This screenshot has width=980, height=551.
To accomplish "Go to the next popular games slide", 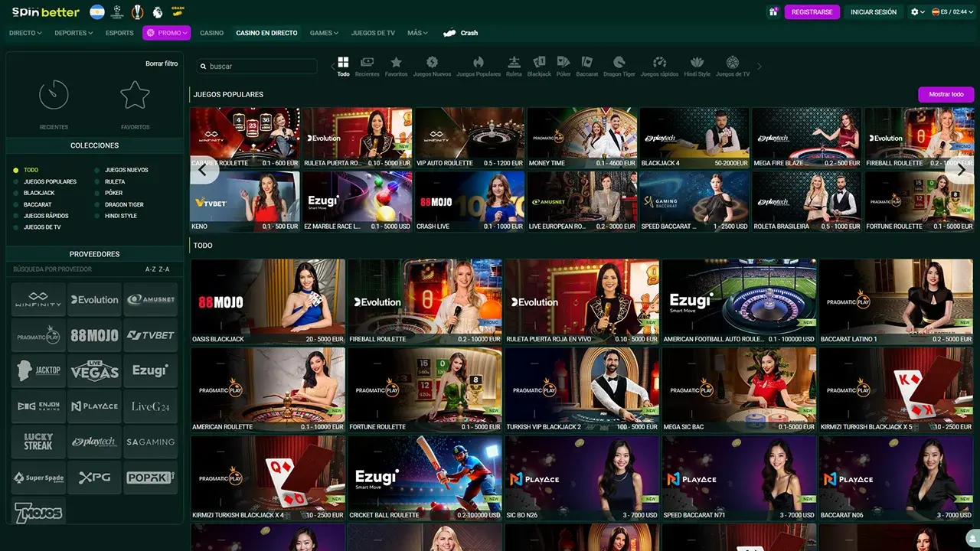I will (961, 170).
